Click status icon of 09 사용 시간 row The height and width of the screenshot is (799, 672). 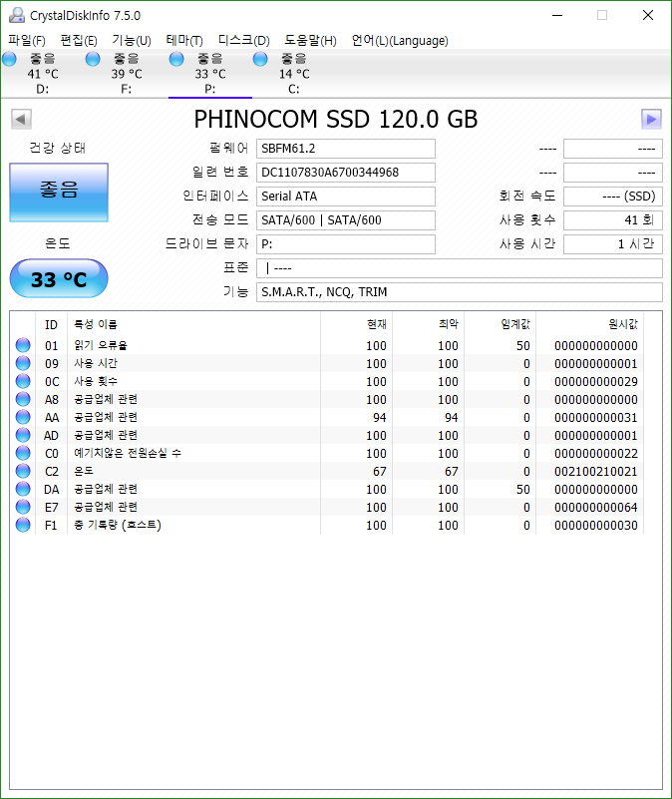pos(23,363)
